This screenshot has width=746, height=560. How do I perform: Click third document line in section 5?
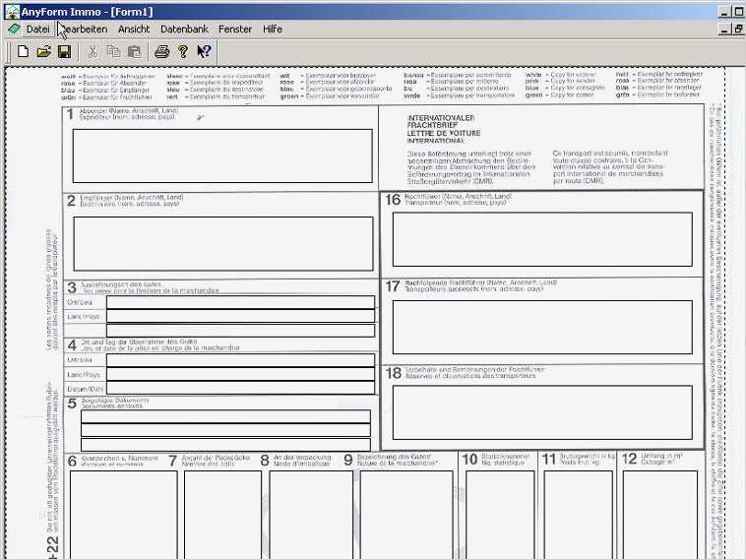225,445
